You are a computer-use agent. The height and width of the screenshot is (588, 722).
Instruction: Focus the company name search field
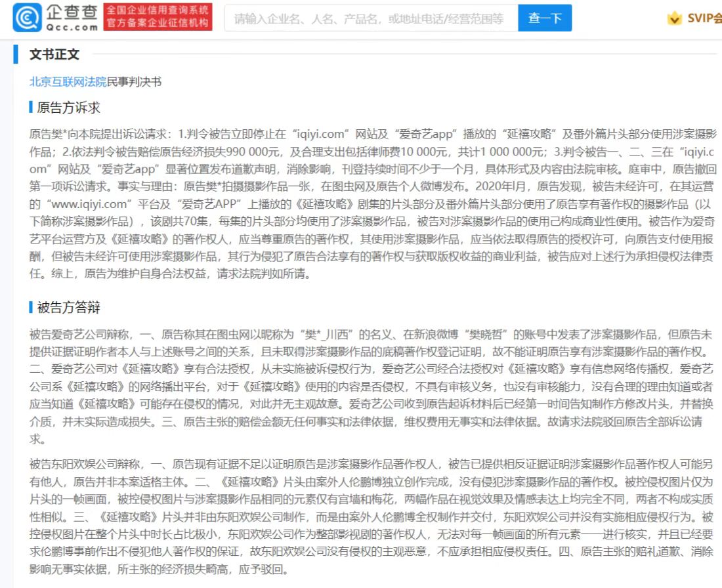[x=371, y=18]
